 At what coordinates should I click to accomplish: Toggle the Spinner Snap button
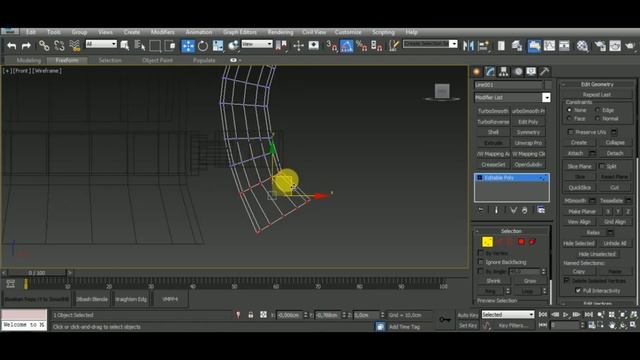pyautogui.click(x=377, y=46)
